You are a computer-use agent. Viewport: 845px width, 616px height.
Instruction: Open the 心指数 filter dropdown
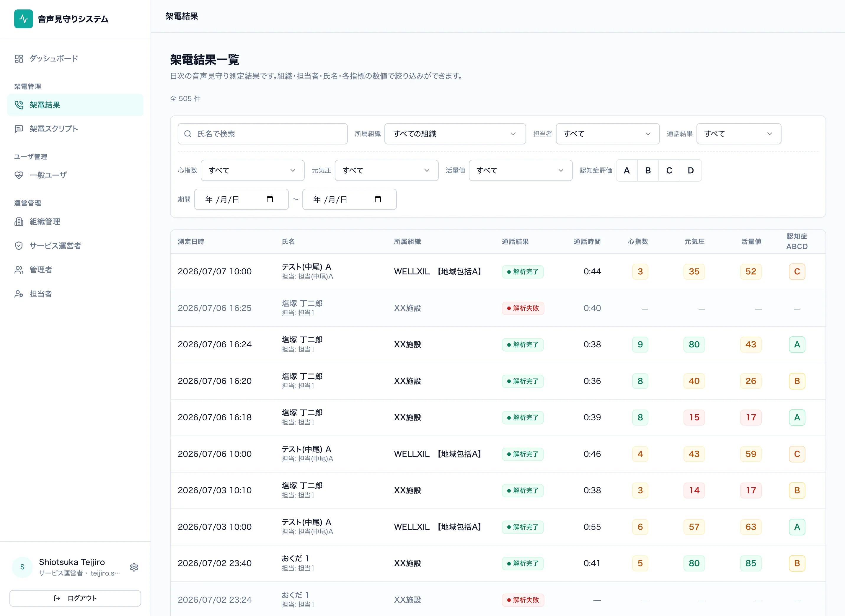pyautogui.click(x=253, y=170)
